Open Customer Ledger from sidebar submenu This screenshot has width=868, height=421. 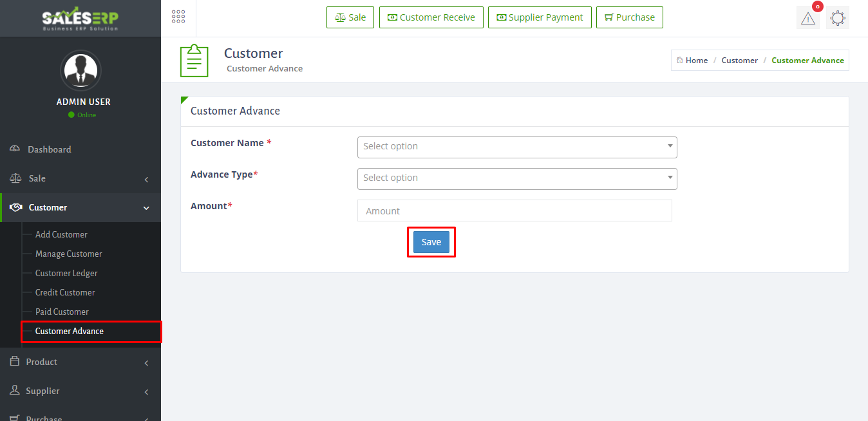(66, 273)
